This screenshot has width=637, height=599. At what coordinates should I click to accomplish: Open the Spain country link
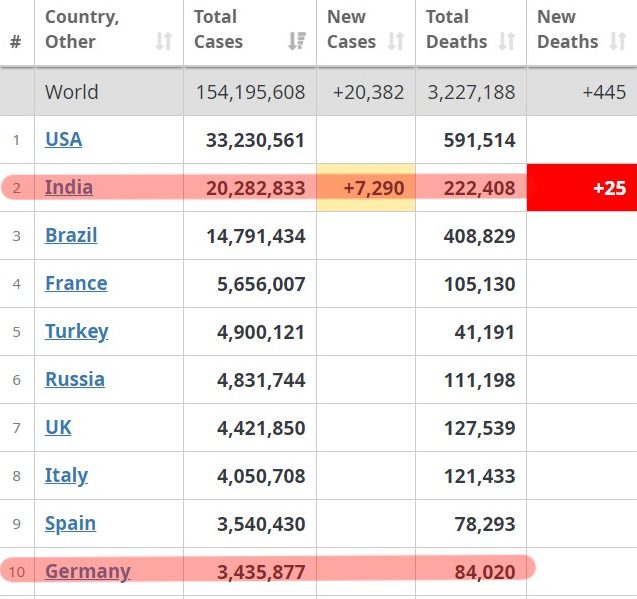click(70, 523)
